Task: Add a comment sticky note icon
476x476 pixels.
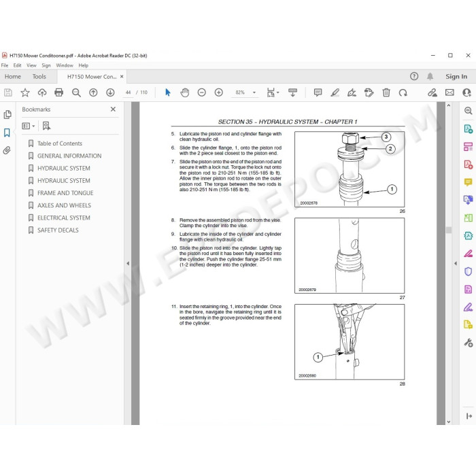Action: (318, 92)
